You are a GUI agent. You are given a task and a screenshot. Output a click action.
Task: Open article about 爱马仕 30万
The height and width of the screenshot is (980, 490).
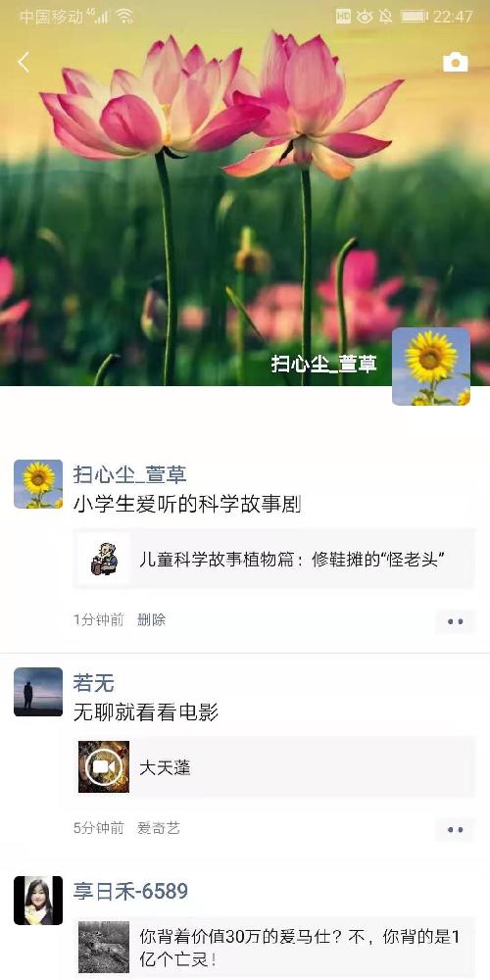pos(274,947)
